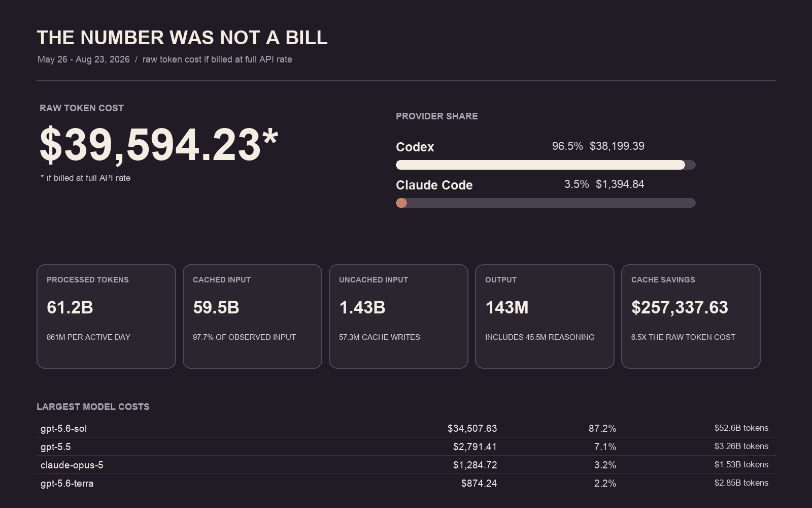This screenshot has height=508, width=812.
Task: Click the '59.5B' cached input value
Action: 216,307
